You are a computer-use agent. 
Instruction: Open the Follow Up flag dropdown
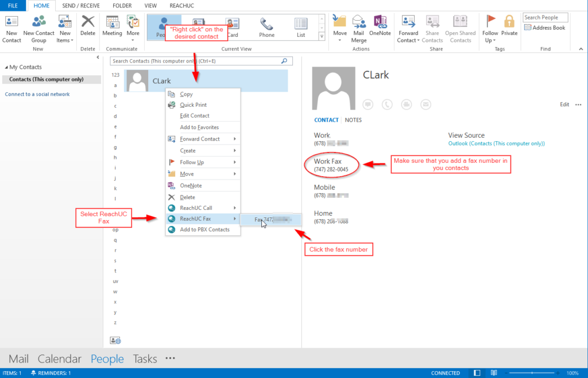pyautogui.click(x=490, y=29)
